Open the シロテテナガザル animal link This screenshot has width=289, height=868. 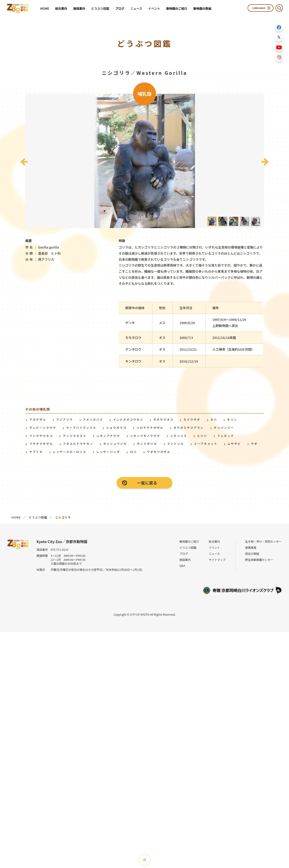tap(148, 428)
